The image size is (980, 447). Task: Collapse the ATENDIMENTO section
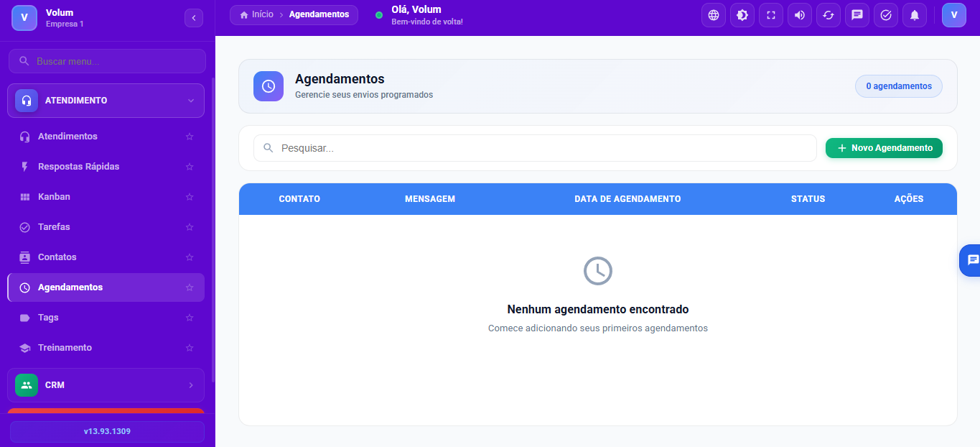click(106, 101)
